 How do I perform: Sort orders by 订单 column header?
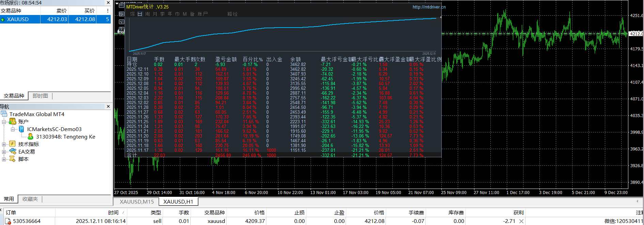(x=29, y=213)
